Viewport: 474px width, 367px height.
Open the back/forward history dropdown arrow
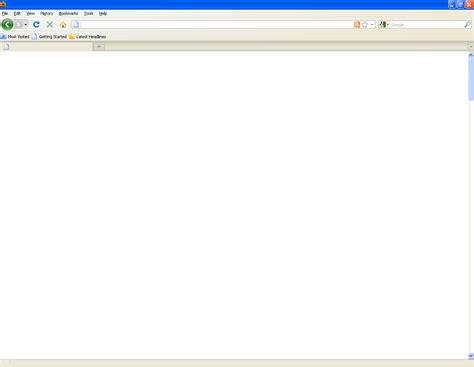coord(26,25)
